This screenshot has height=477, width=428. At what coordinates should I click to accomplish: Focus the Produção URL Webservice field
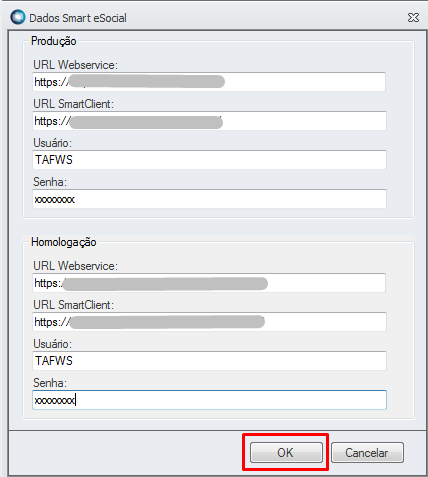[x=209, y=82]
